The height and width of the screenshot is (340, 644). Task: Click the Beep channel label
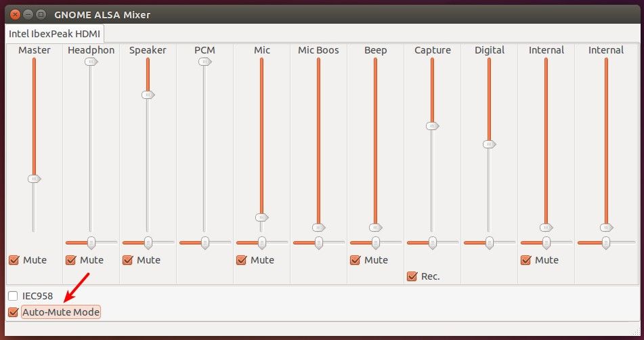[375, 50]
